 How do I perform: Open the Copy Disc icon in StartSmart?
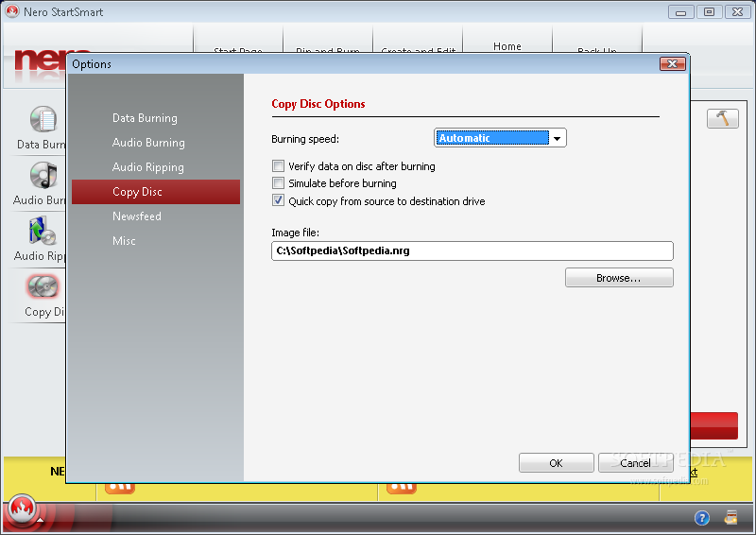(x=43, y=287)
